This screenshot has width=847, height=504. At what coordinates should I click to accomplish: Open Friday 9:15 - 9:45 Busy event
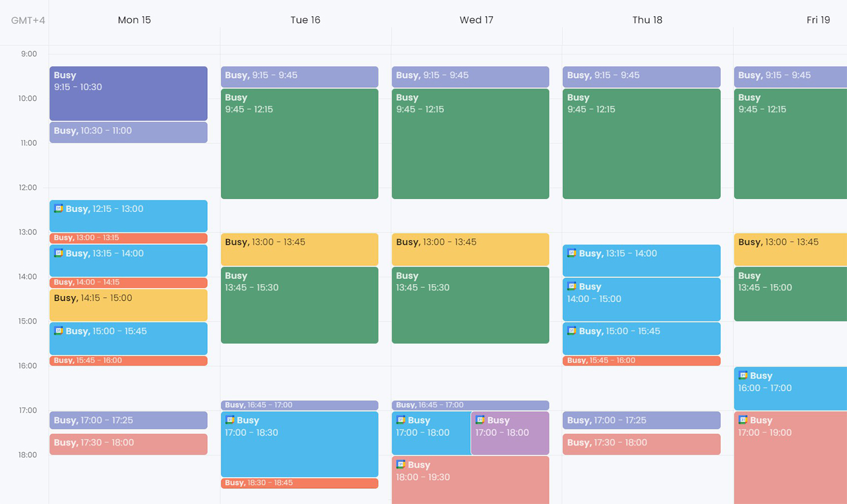point(791,77)
